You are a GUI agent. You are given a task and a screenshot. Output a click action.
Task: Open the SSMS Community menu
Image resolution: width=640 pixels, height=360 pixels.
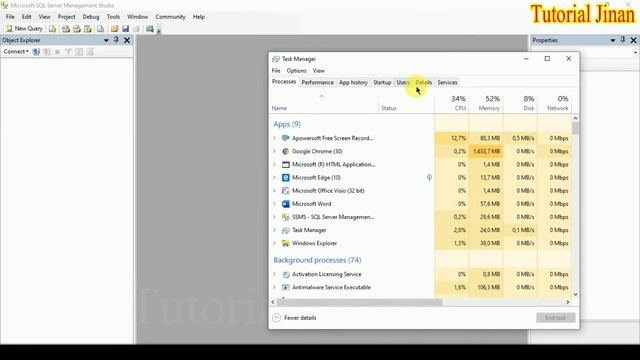pos(170,17)
